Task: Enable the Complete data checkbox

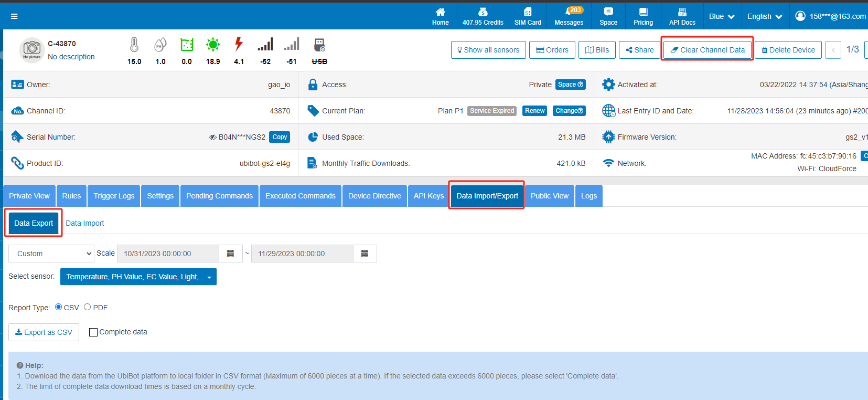Action: [93, 332]
